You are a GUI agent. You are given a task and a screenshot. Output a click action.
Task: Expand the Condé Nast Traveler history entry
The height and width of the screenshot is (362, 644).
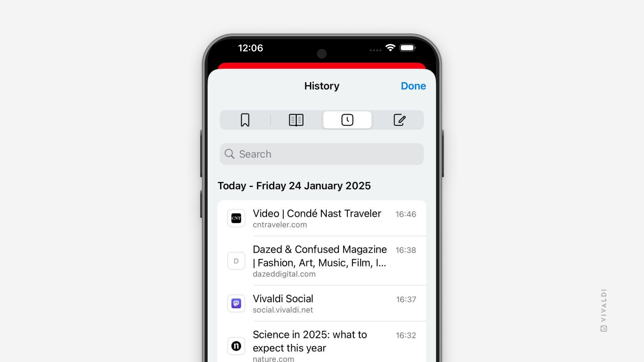point(322,218)
